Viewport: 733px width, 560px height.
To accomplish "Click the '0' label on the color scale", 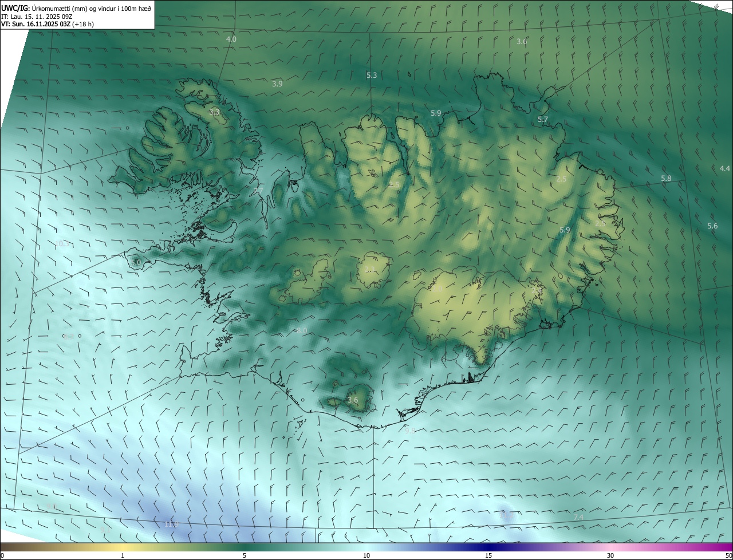I will coord(2,555).
